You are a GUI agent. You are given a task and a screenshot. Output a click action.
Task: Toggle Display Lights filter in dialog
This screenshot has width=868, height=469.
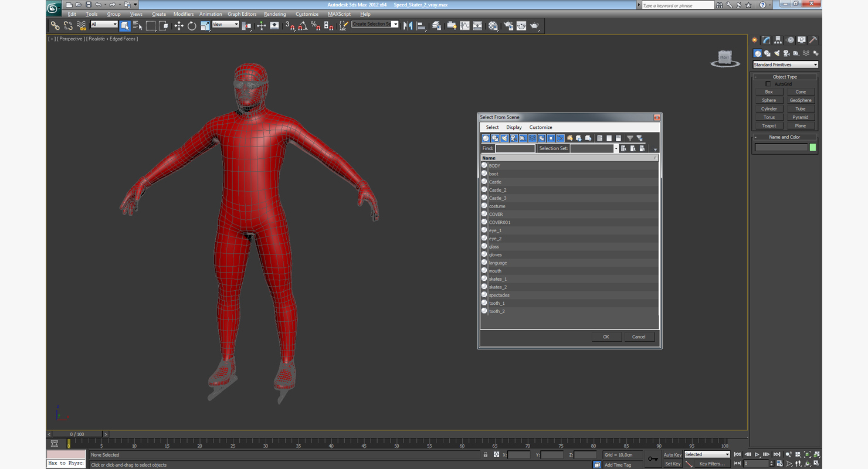click(x=504, y=138)
